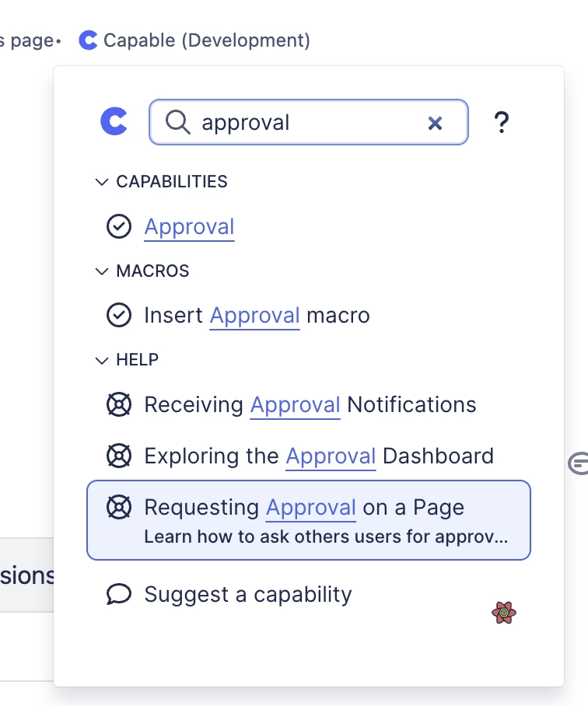Image resolution: width=588 pixels, height=706 pixels.
Task: Select the checkmark icon beside Approval capability
Action: click(118, 226)
